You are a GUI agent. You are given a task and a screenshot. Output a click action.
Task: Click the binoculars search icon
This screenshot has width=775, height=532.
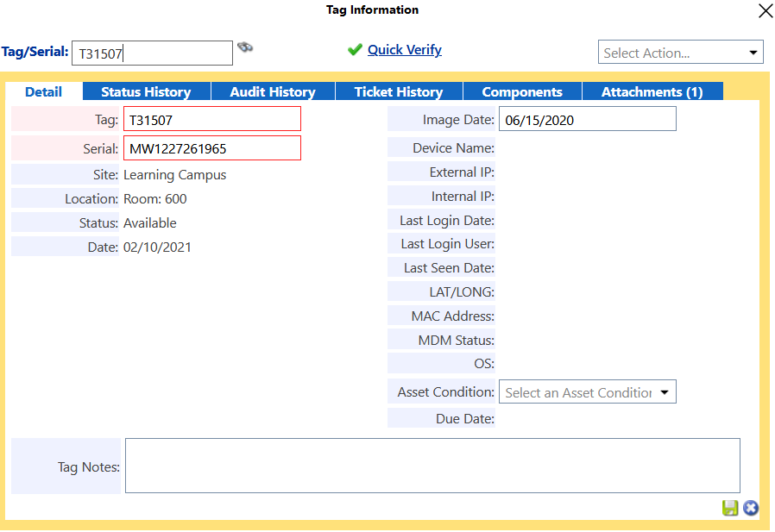tap(245, 47)
